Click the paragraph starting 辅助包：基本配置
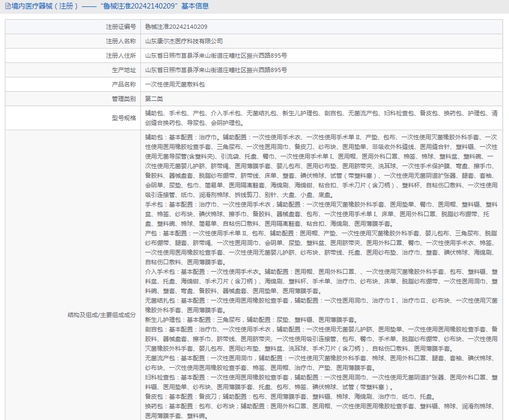This screenshot has height=420, width=509. tap(321, 166)
